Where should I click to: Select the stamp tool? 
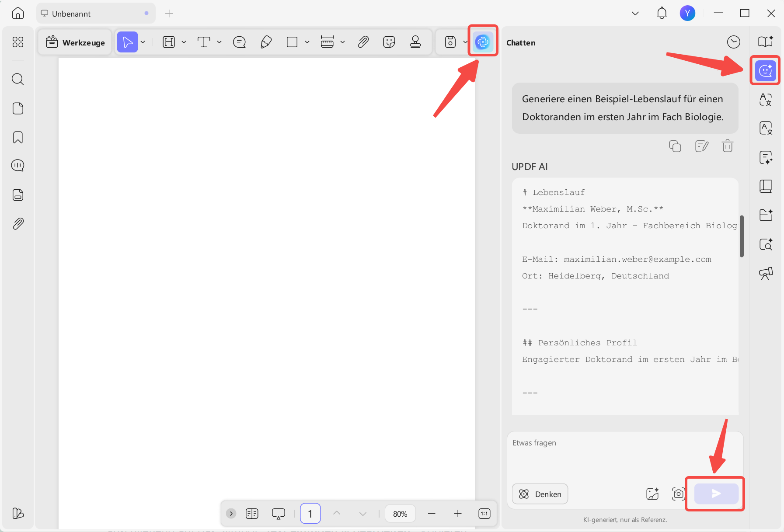point(415,42)
